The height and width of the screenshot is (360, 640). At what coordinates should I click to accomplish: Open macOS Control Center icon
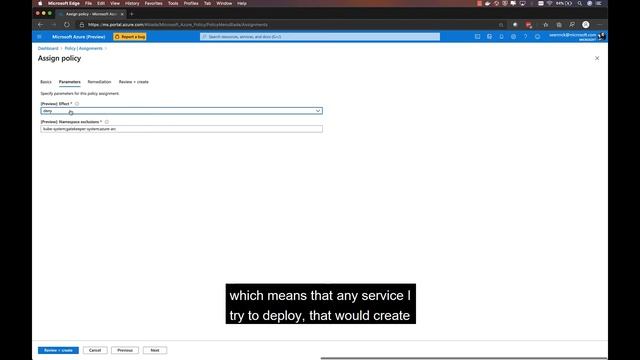pos(599,3)
